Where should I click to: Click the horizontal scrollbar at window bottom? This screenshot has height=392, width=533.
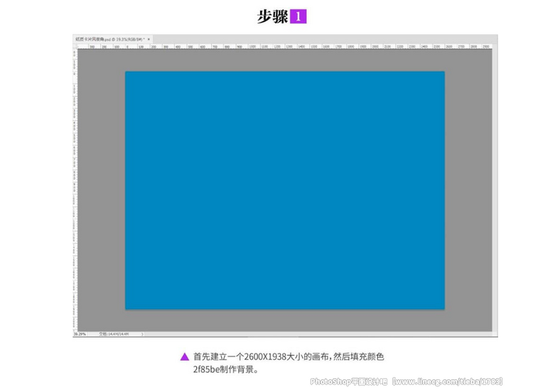click(319, 334)
